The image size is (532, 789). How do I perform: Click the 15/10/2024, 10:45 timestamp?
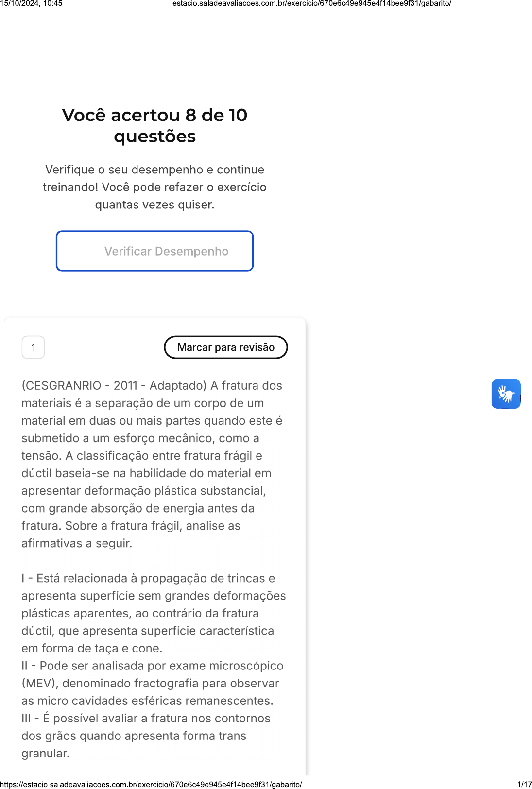tap(31, 3)
